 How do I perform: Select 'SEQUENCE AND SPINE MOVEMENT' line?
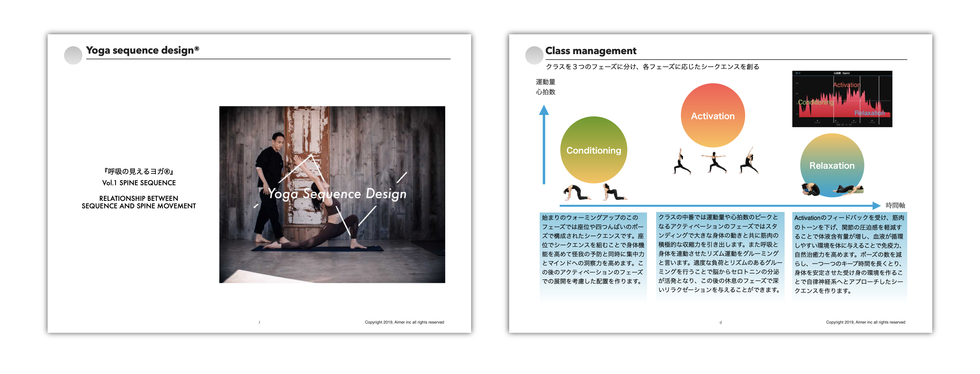pos(139,206)
